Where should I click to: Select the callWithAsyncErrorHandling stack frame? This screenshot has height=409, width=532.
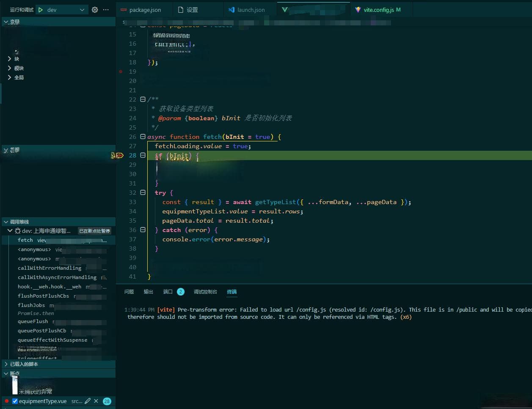[58, 277]
